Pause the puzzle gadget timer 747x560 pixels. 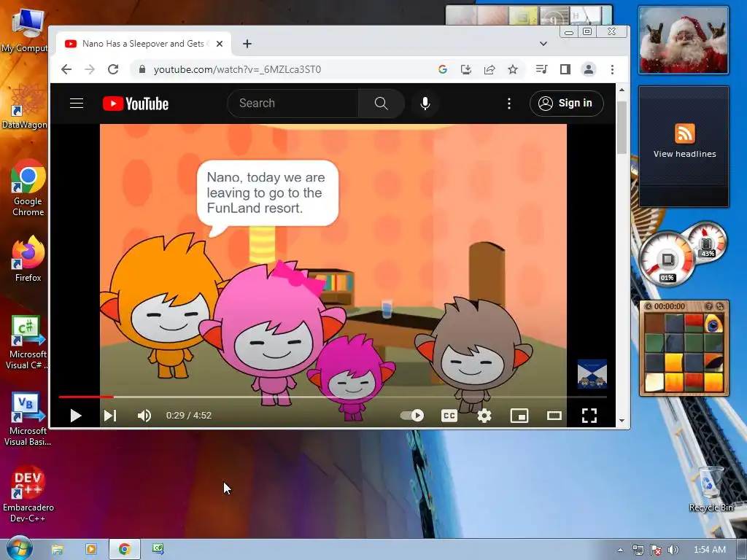[x=649, y=306]
